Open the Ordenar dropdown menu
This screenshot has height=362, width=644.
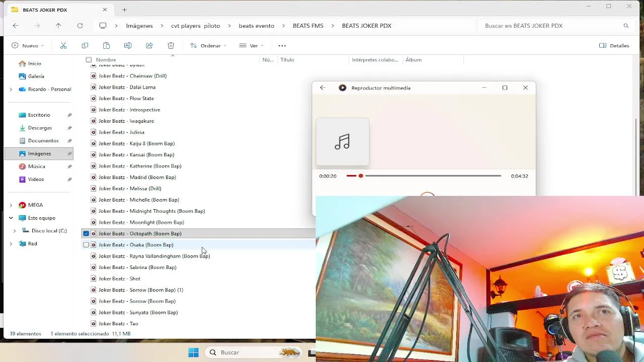[208, 46]
